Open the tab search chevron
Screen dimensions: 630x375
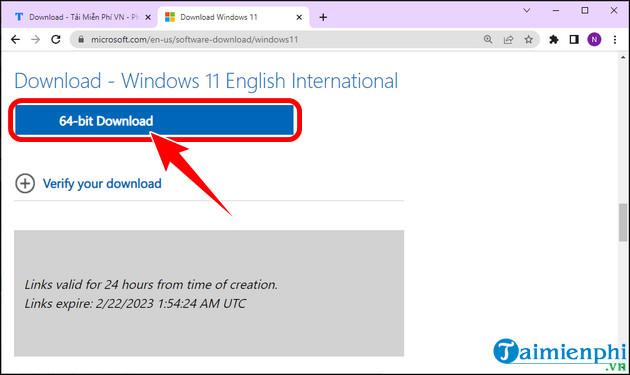pos(526,10)
